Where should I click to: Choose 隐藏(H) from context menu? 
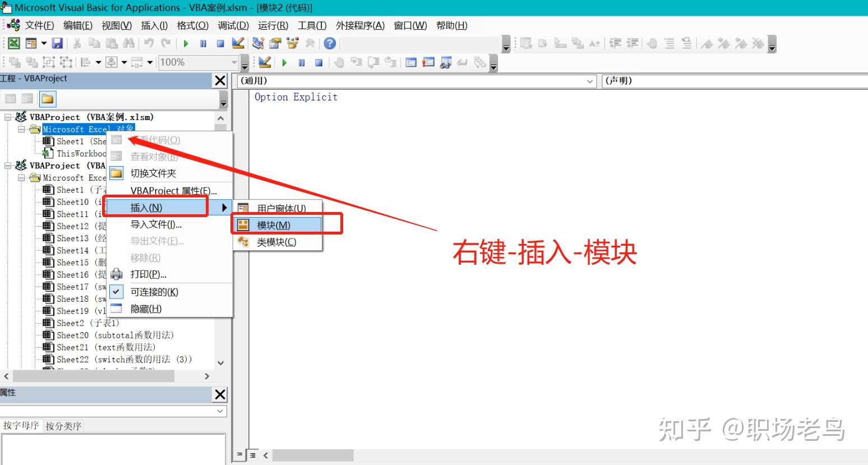169,309
